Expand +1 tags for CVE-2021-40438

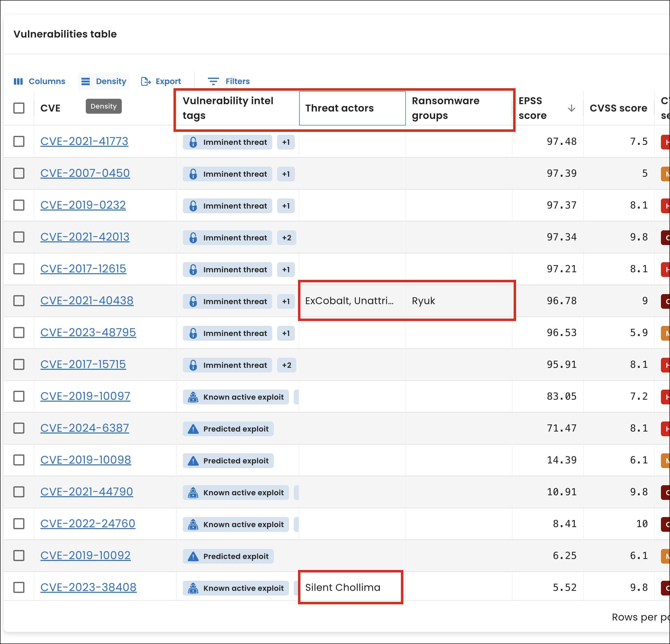click(x=286, y=301)
